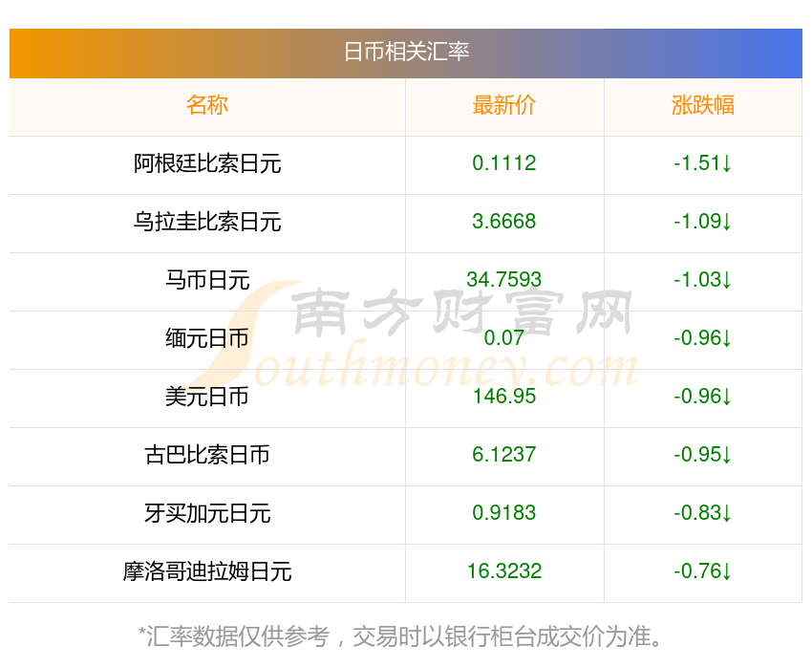Screen dimensions: 812x667
Task: Click the change value -0.76↓
Action: click(703, 571)
